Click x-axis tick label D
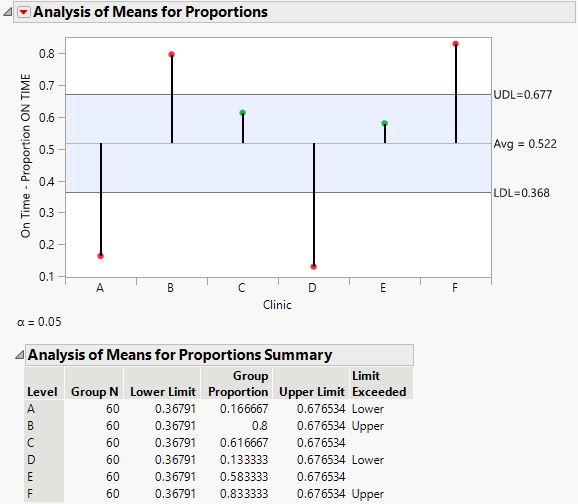The height and width of the screenshot is (504, 578). click(312, 288)
